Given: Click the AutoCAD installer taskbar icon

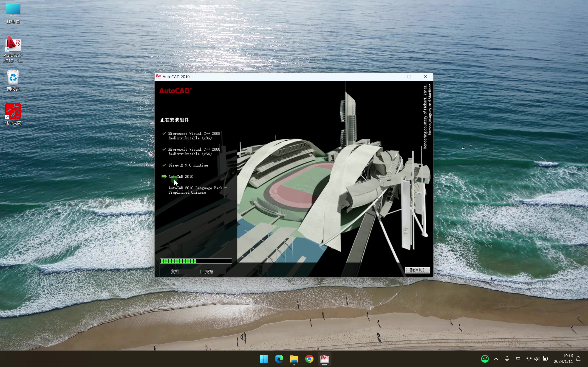Looking at the screenshot, I should click(324, 359).
